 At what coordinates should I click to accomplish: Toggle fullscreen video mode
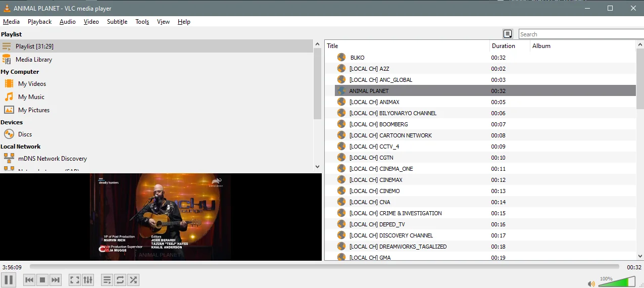(x=75, y=279)
